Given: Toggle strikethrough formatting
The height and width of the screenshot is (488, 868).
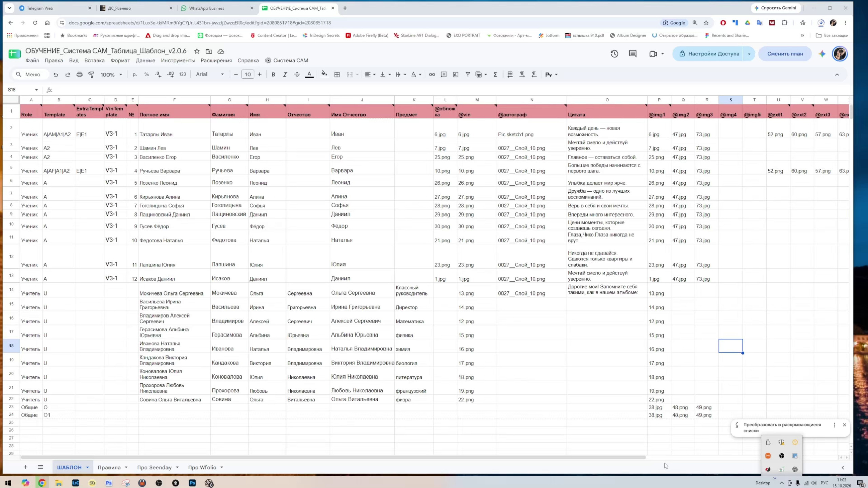Looking at the screenshot, I should coord(297,74).
